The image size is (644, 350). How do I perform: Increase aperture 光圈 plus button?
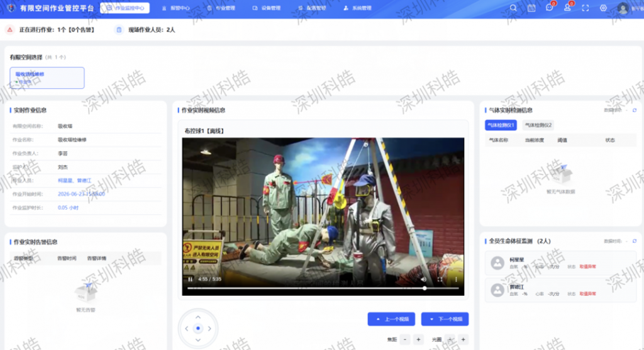pos(464,339)
